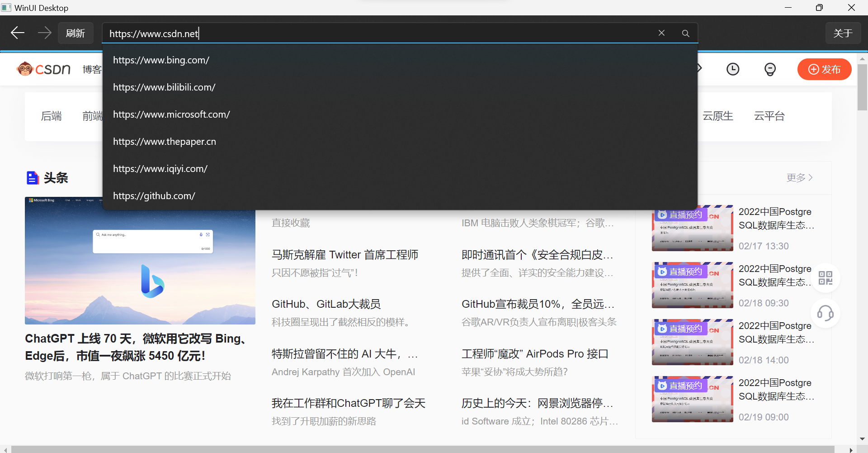This screenshot has width=868, height=453.
Task: Click the 刷新 refresh button
Action: (x=75, y=33)
